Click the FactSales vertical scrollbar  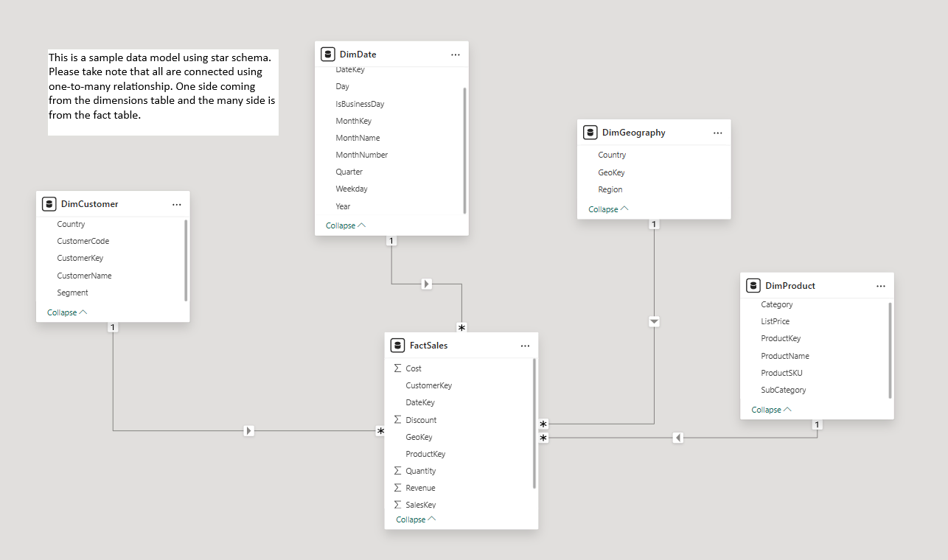pos(534,424)
